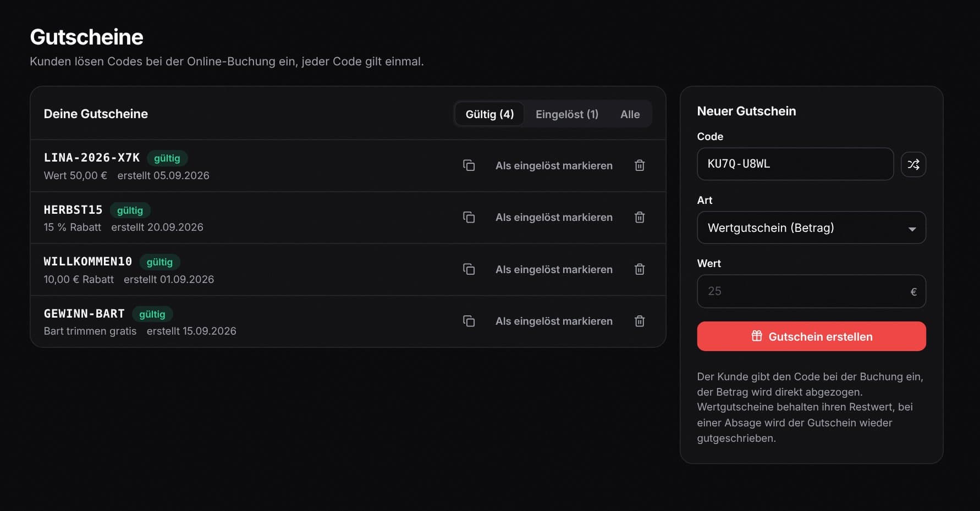Copy the LINA-2026-X7K voucher code
The height and width of the screenshot is (511, 980).
coord(469,165)
